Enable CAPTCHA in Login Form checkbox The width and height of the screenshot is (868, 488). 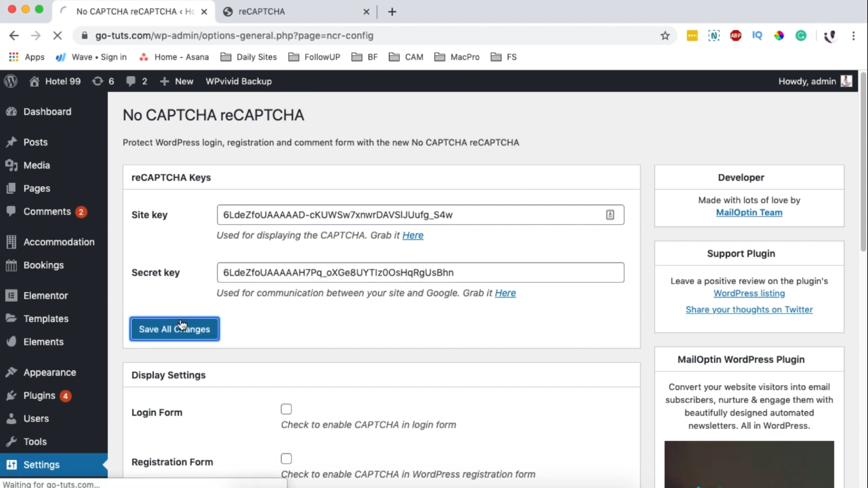(x=287, y=409)
